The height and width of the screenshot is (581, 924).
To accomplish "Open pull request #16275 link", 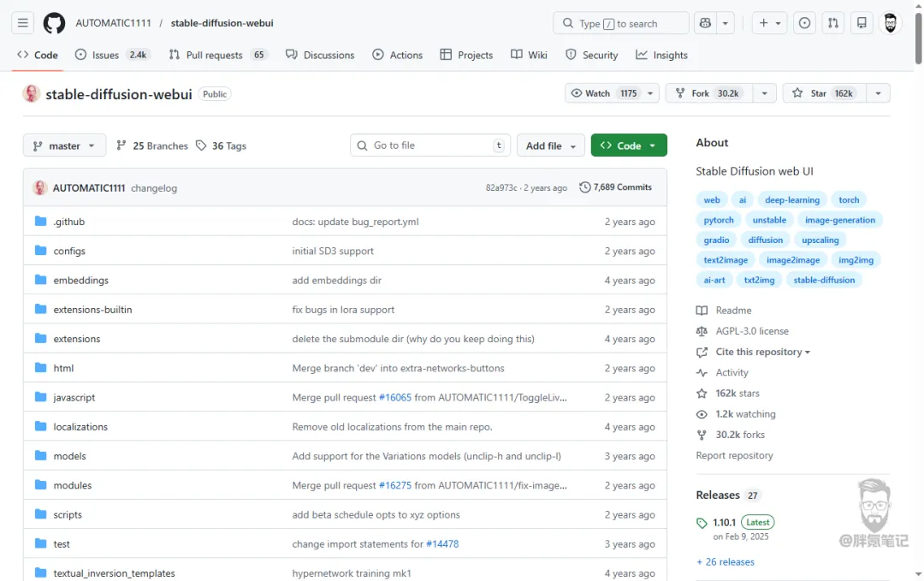I will click(x=394, y=485).
